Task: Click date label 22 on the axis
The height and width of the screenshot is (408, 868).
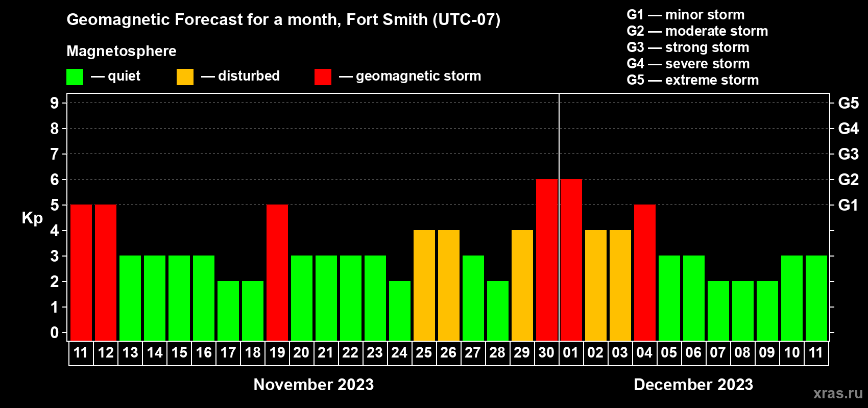Action: coord(350,353)
